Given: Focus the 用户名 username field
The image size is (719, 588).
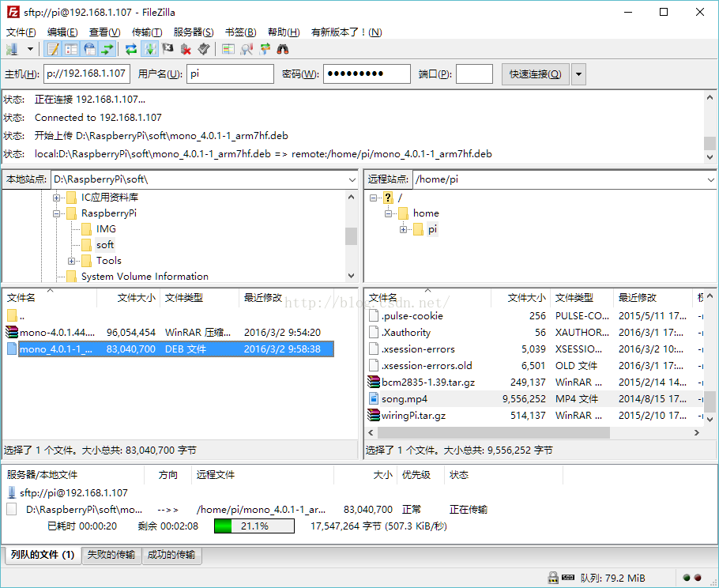Looking at the screenshot, I should (x=230, y=73).
